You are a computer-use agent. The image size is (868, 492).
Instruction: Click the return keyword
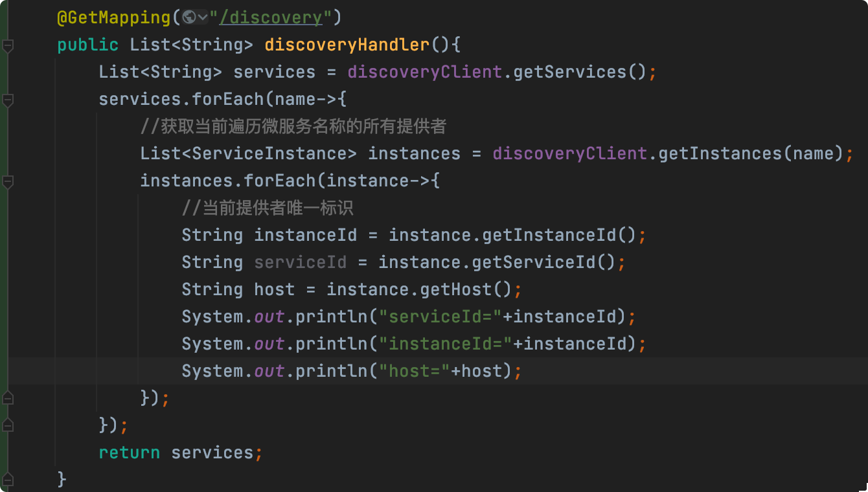click(130, 453)
